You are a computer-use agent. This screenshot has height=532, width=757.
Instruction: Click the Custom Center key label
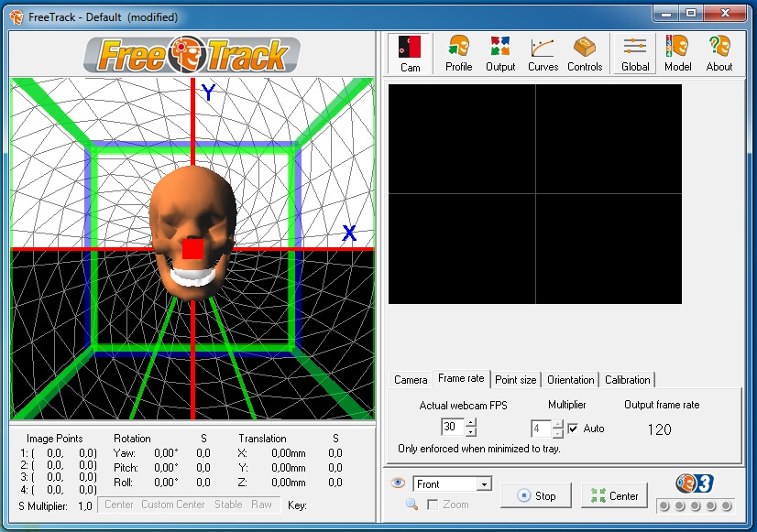tap(173, 505)
